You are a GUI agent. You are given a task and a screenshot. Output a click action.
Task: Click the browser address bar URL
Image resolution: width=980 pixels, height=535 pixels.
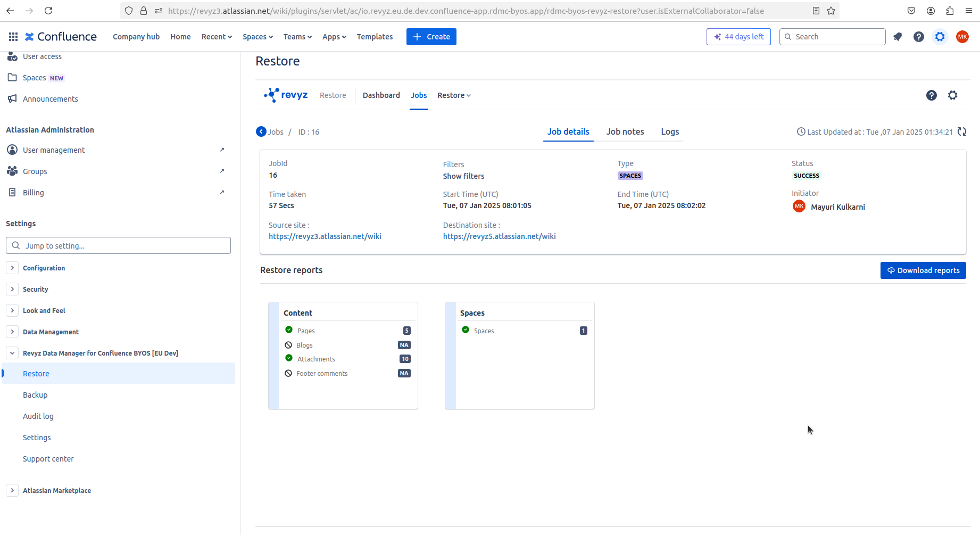[466, 11]
